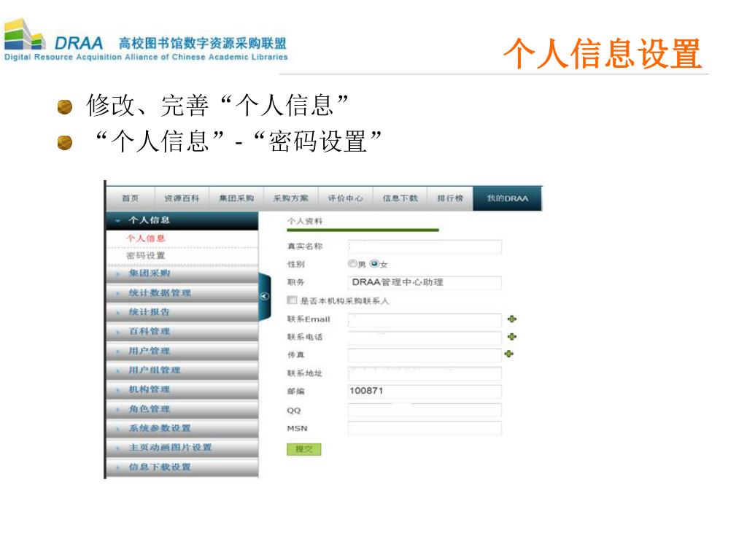The image size is (747, 560).
Task: Expand the 系统参数设置 section
Action: pyautogui.click(x=182, y=428)
